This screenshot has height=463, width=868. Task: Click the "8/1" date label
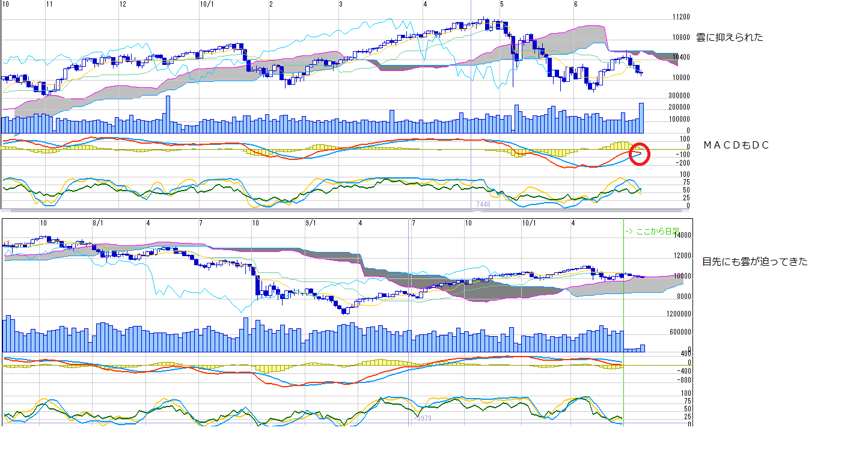97,222
